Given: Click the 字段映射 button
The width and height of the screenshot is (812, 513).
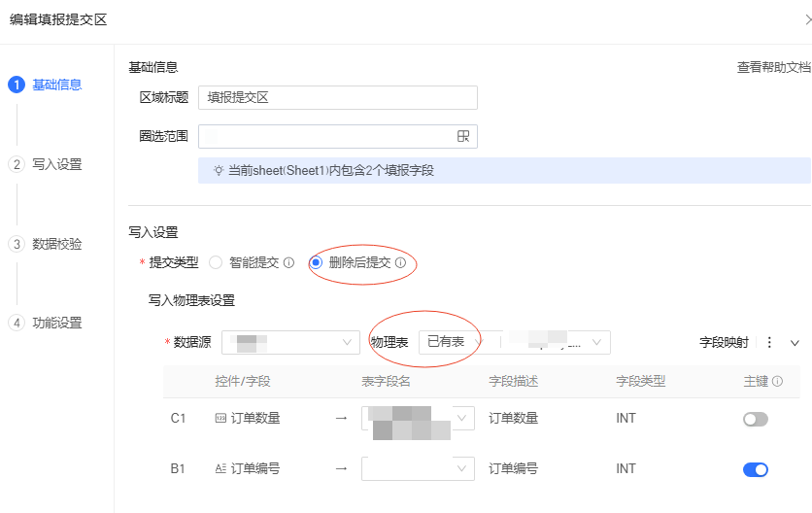Looking at the screenshot, I should [724, 343].
